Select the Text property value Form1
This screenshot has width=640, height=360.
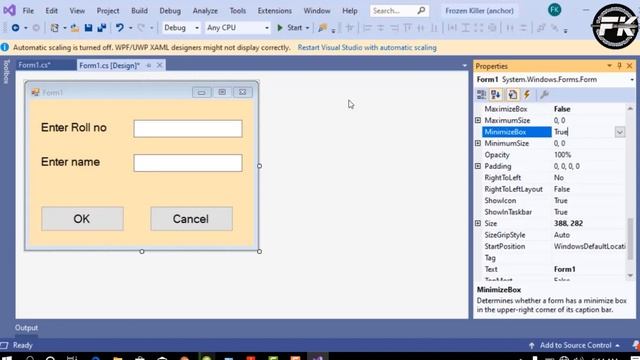(564, 269)
